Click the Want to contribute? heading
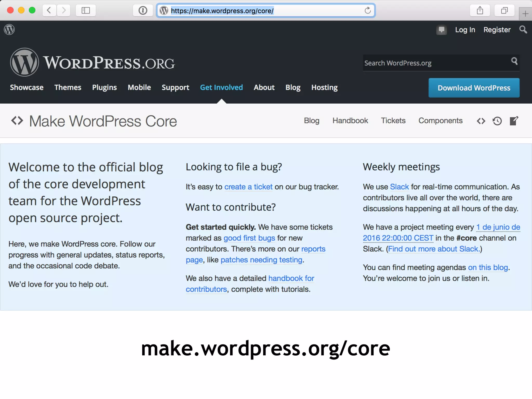Image resolution: width=532 pixels, height=399 pixels. (x=231, y=207)
